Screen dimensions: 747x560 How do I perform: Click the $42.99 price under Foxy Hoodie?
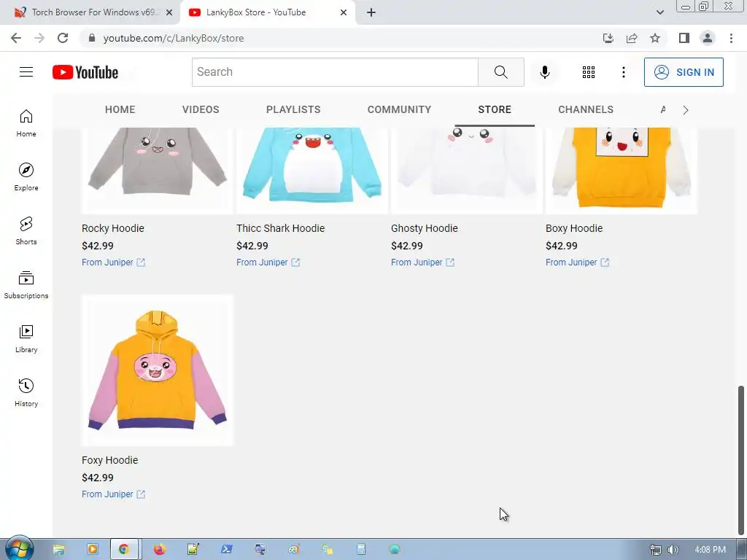tap(98, 478)
